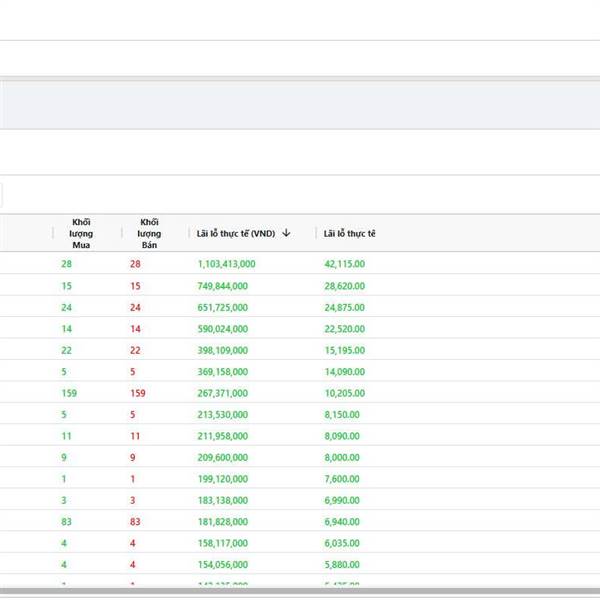Click the horizontal scrollbar at bottom

point(300,591)
